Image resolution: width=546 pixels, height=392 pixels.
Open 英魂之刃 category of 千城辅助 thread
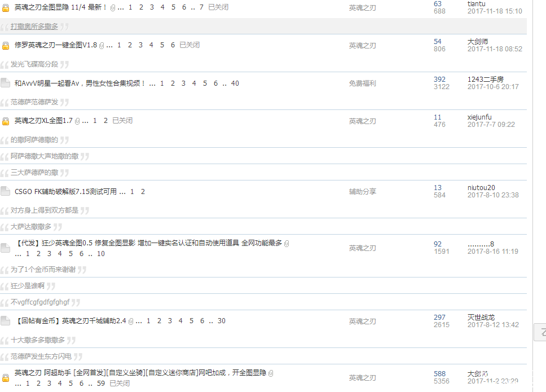(x=363, y=321)
